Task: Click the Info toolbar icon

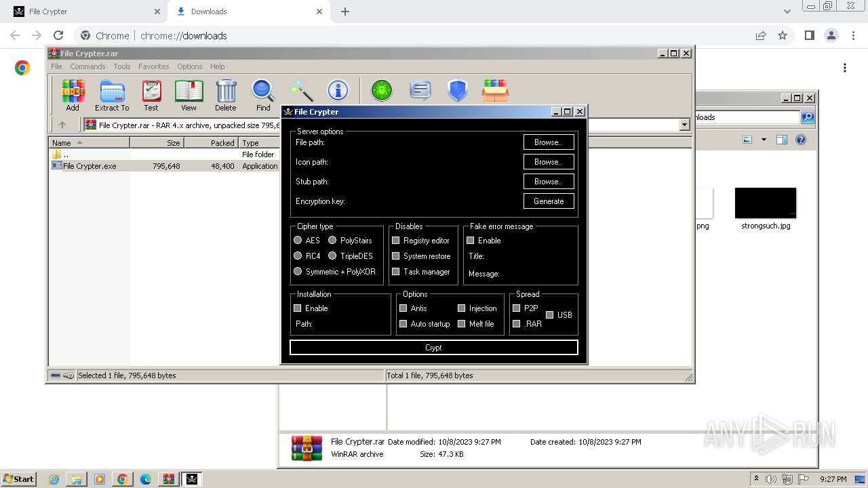Action: pos(338,91)
